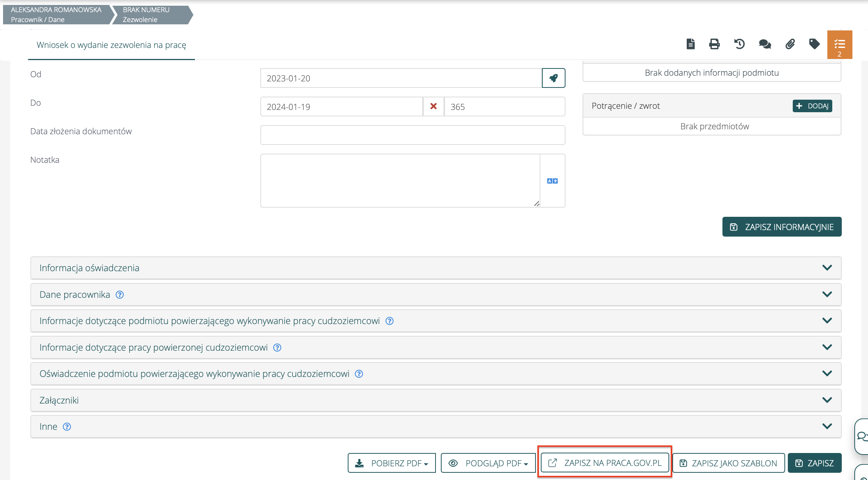Image resolution: width=868 pixels, height=480 pixels.
Task: Clear the Do date with the red X
Action: click(433, 106)
